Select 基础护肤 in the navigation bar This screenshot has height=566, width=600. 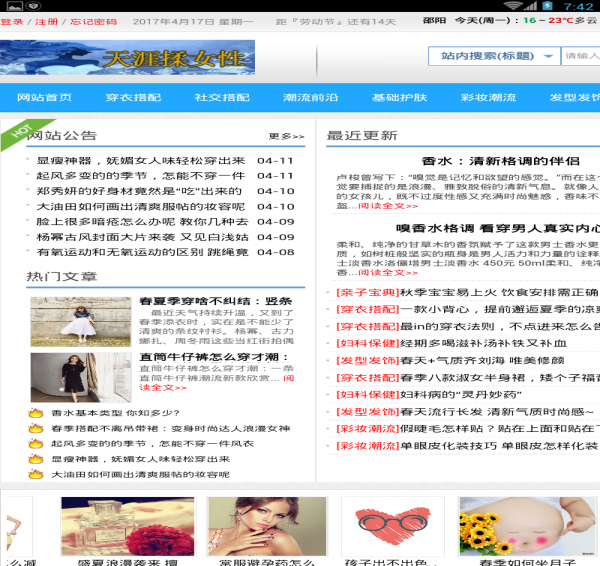399,98
